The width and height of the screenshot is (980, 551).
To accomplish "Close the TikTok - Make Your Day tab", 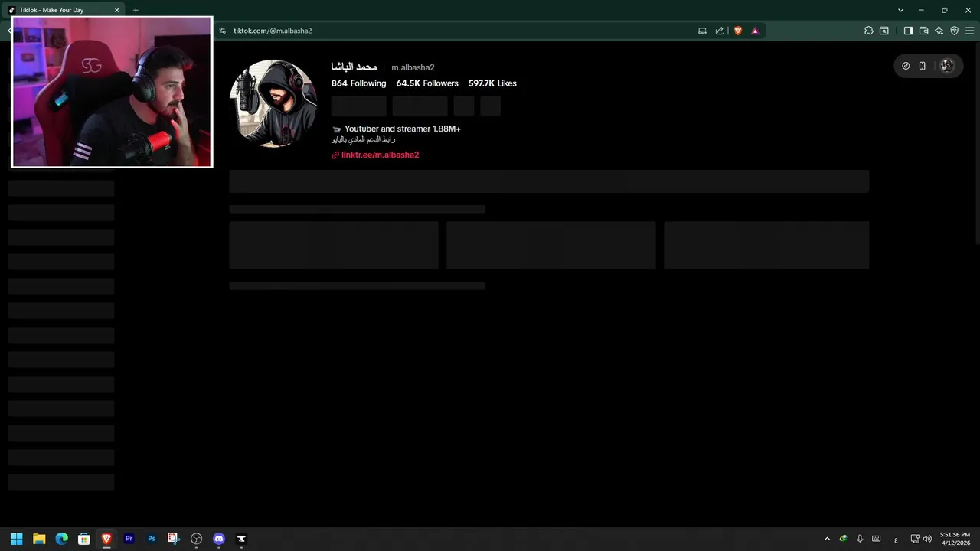I will 117,10.
